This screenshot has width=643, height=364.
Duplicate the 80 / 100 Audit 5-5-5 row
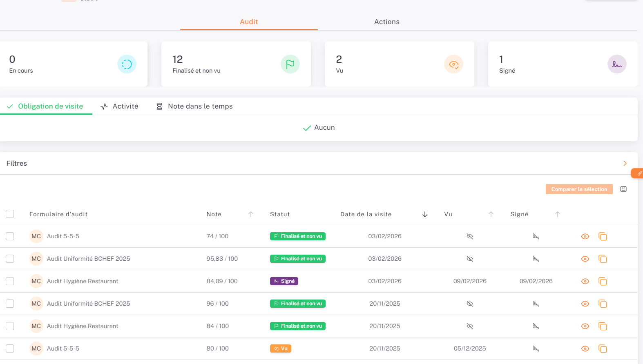(x=603, y=349)
